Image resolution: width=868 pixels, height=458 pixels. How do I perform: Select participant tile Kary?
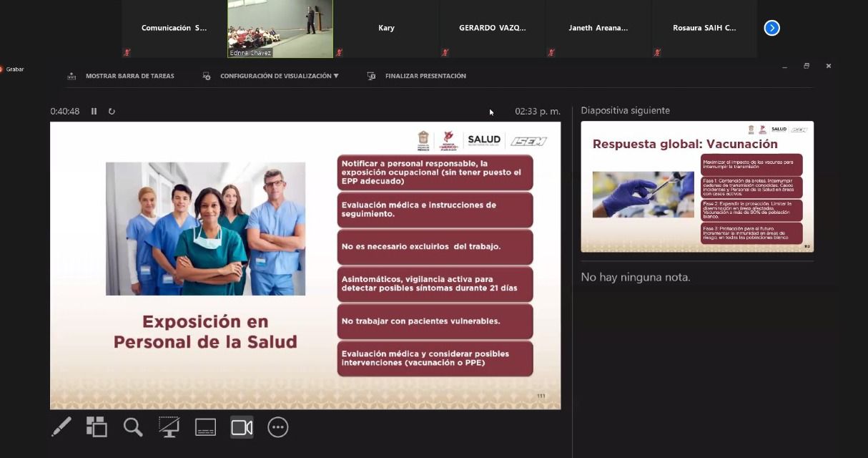pos(386,28)
